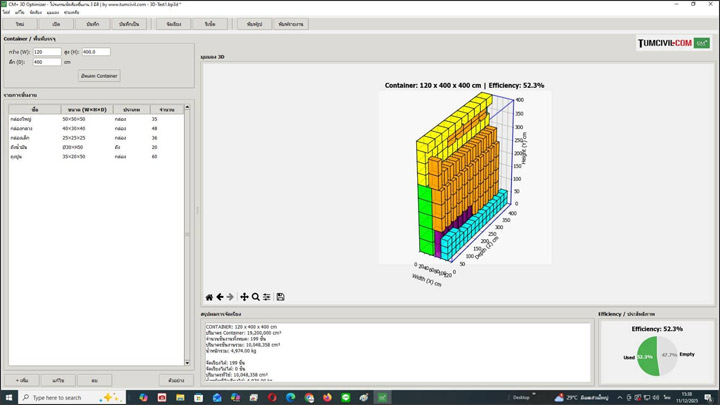Viewport: 720px width, 405px height.
Task: Open Firefox from the taskbar
Action: (327, 397)
